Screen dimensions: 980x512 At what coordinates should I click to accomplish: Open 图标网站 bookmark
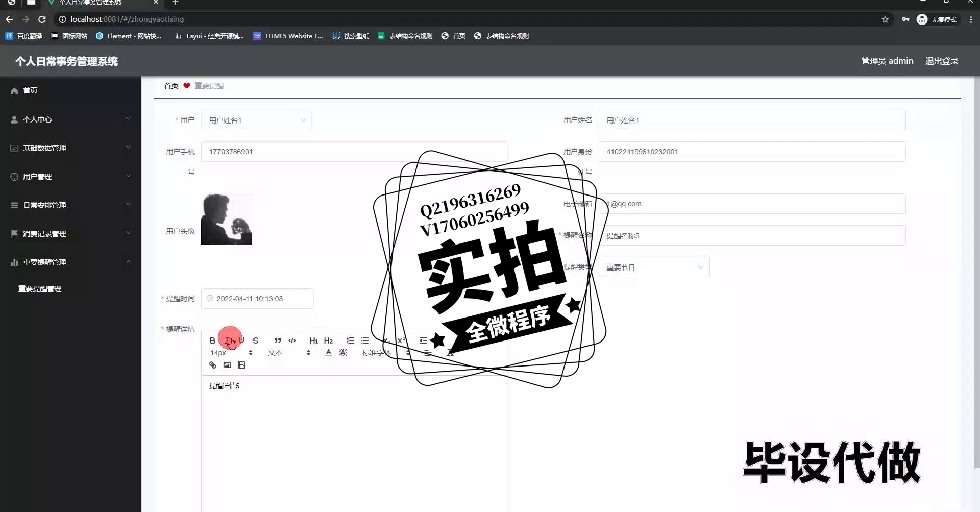(x=69, y=36)
